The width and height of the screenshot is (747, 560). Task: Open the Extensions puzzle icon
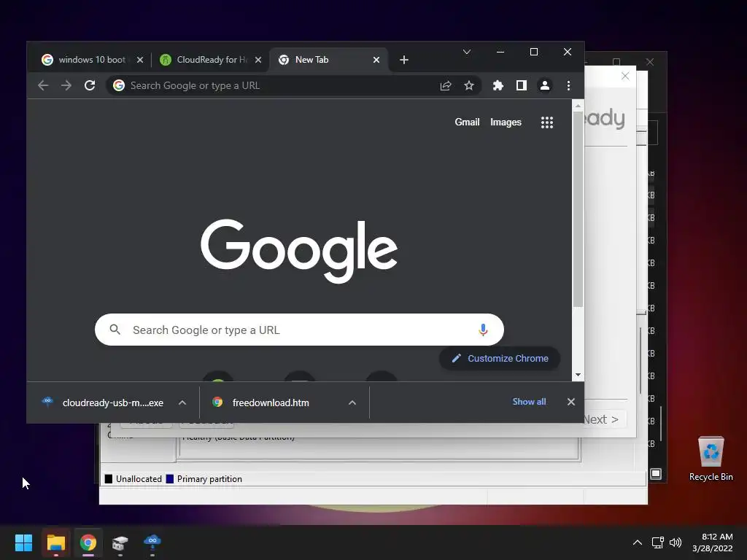coord(498,86)
